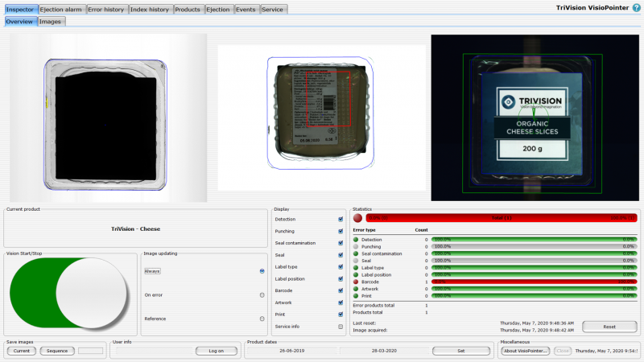The image size is (644, 362).
Task: Click the Log on button
Action: [x=216, y=351]
